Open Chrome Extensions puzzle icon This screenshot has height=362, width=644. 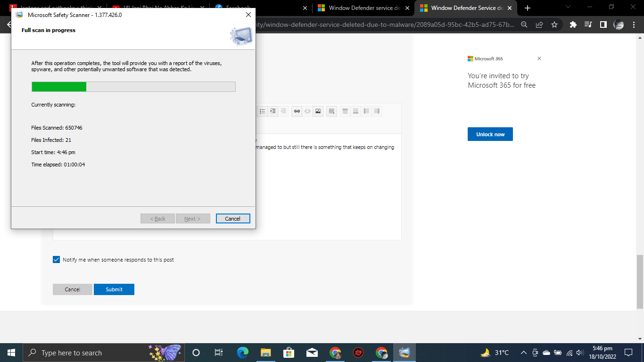(x=573, y=25)
